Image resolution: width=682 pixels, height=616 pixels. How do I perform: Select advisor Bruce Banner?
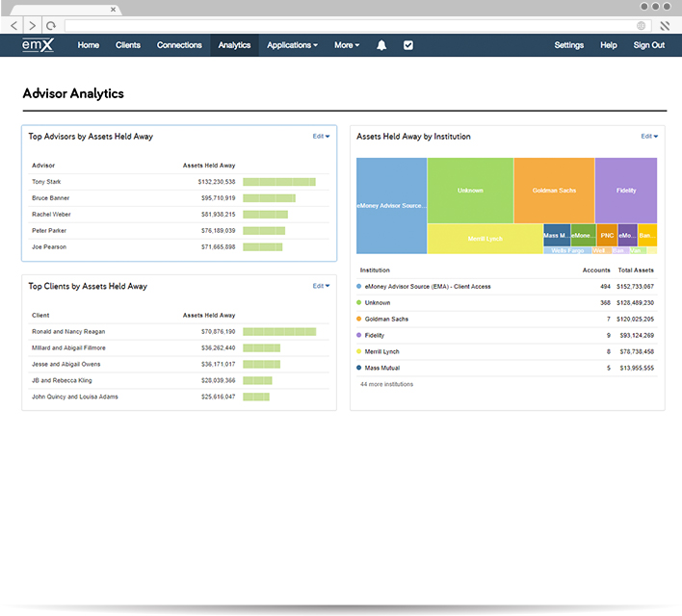[50, 198]
